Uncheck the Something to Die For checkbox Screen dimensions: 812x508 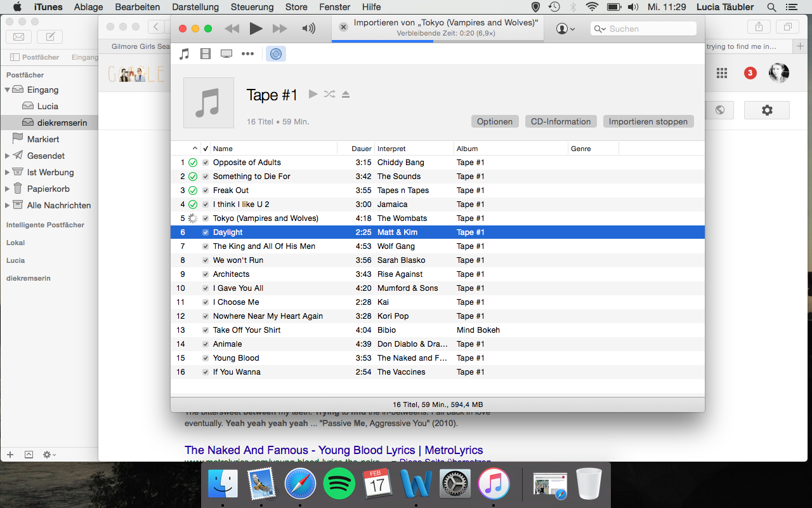[x=206, y=177]
